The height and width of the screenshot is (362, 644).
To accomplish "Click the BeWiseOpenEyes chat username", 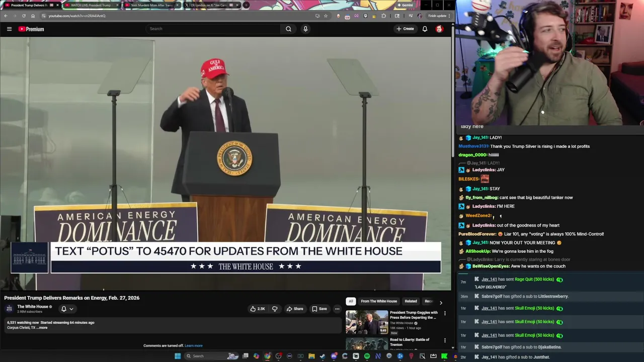I will (491, 266).
